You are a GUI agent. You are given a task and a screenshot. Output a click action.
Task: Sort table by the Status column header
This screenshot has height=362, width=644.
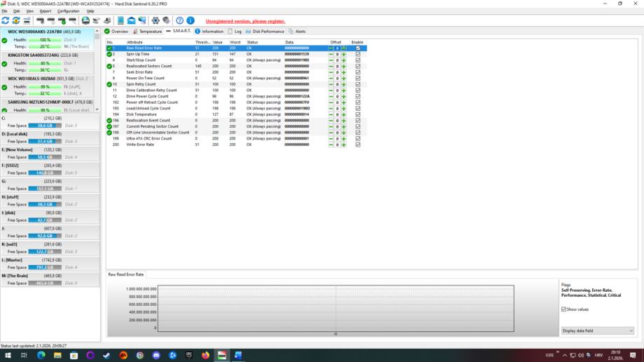[x=252, y=42]
